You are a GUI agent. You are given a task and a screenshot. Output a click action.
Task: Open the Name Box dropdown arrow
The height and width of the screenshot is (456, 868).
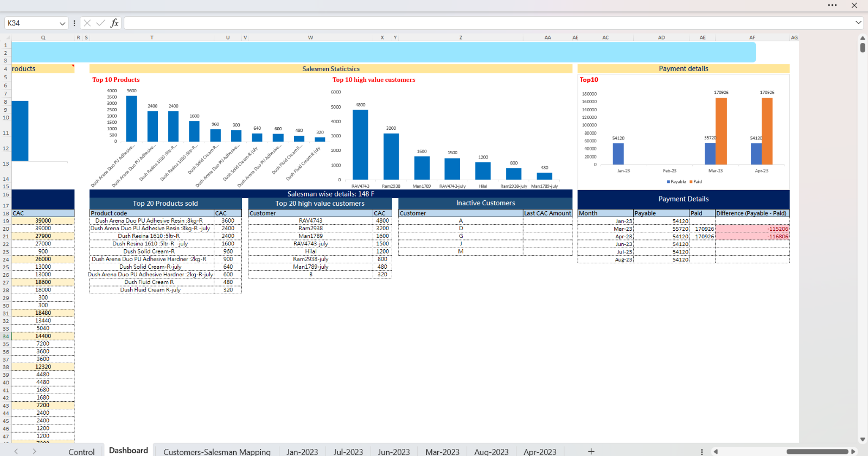click(x=62, y=23)
